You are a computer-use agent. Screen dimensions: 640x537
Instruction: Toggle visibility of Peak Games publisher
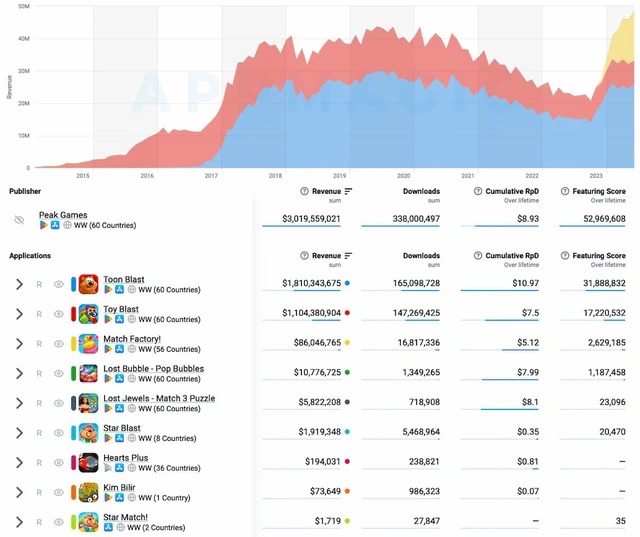click(x=19, y=220)
